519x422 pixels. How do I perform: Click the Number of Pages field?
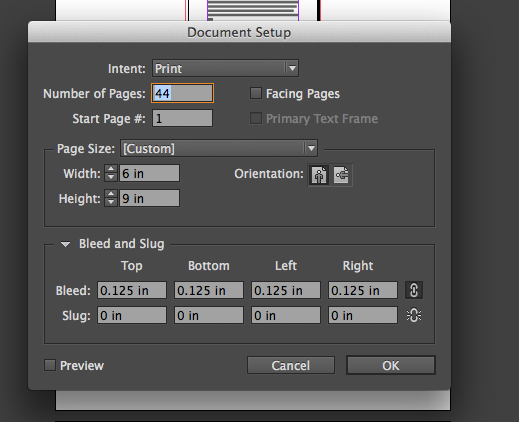[x=182, y=93]
